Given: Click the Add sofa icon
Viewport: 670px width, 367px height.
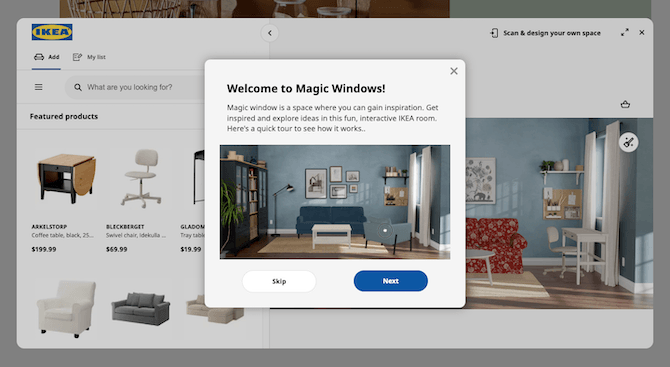Looking at the screenshot, I should (x=39, y=57).
